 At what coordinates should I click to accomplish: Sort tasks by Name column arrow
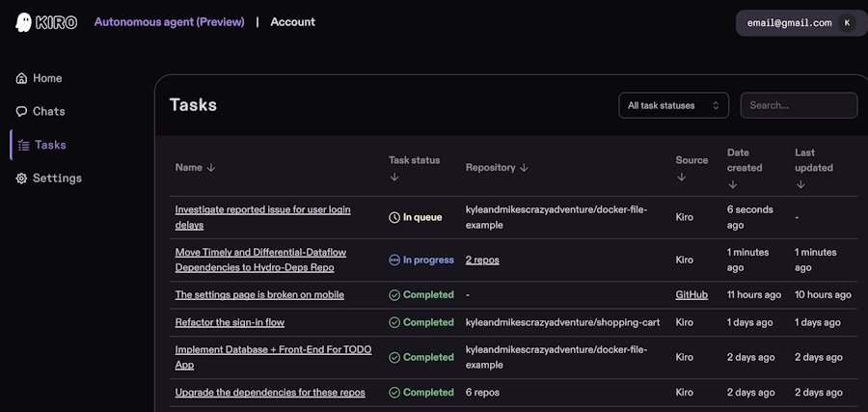[x=211, y=168]
